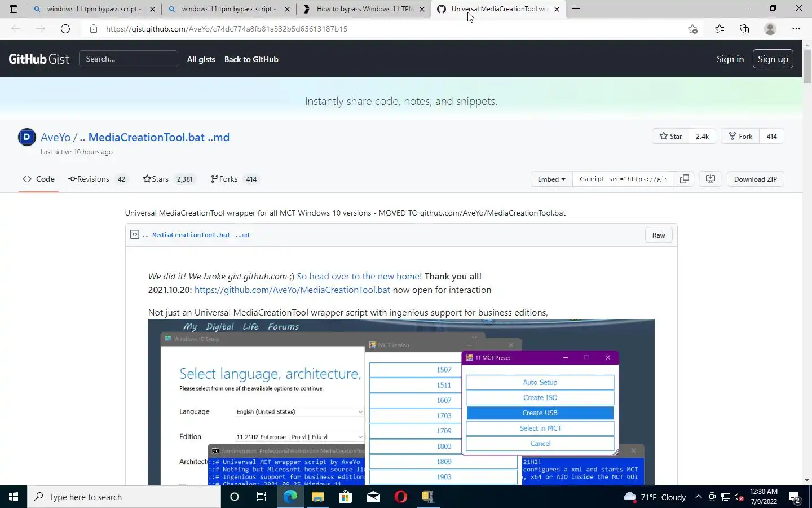This screenshot has height=508, width=812.
Task: Reload the page with the refresh icon
Action: pos(65,29)
